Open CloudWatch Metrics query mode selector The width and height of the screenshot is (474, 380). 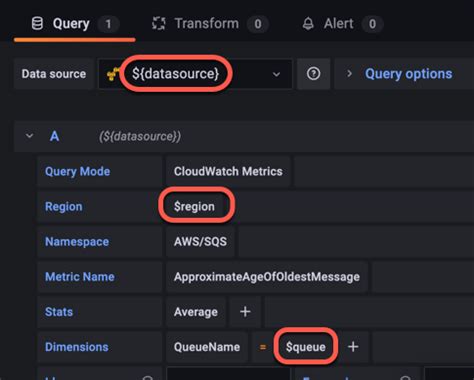228,171
